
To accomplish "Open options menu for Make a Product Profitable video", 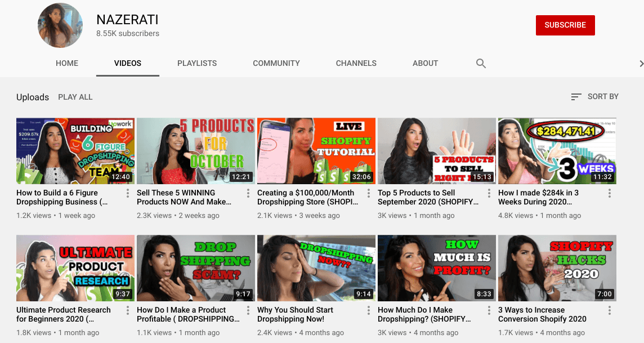I will tap(248, 310).
